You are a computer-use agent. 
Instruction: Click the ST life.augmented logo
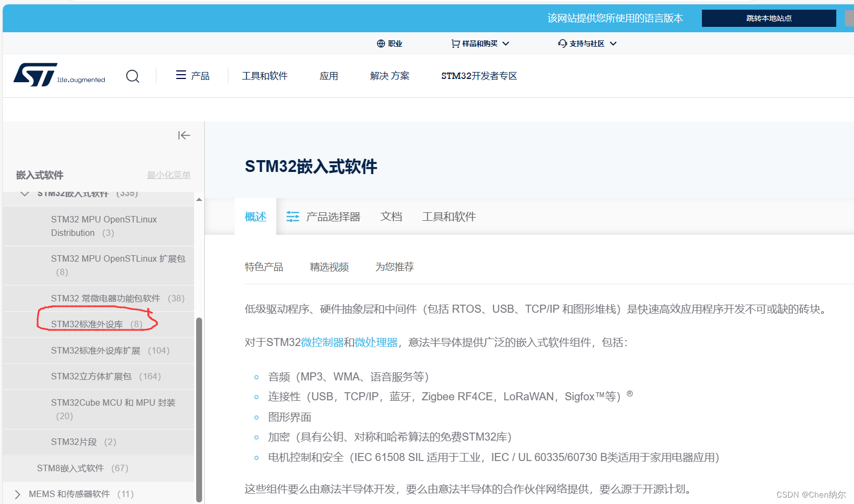point(59,75)
